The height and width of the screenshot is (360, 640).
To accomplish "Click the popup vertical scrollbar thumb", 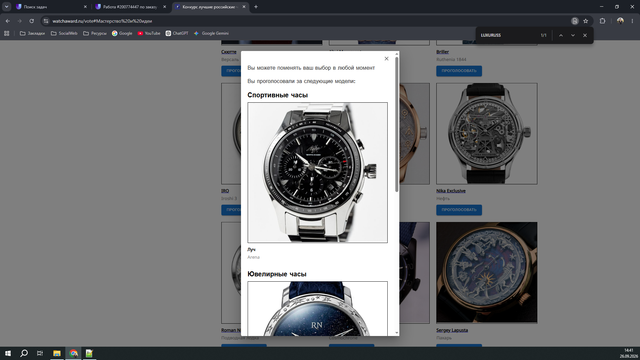I will pyautogui.click(x=397, y=124).
